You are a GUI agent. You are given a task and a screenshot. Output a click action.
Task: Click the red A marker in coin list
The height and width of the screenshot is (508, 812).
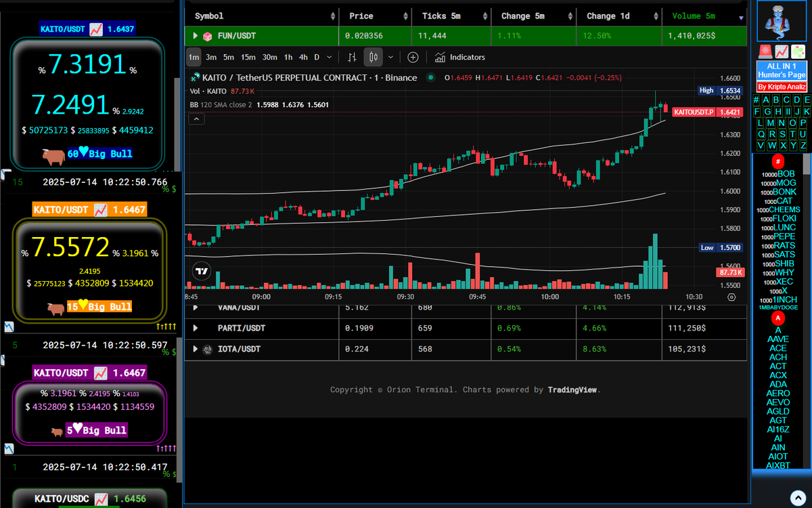click(x=778, y=318)
